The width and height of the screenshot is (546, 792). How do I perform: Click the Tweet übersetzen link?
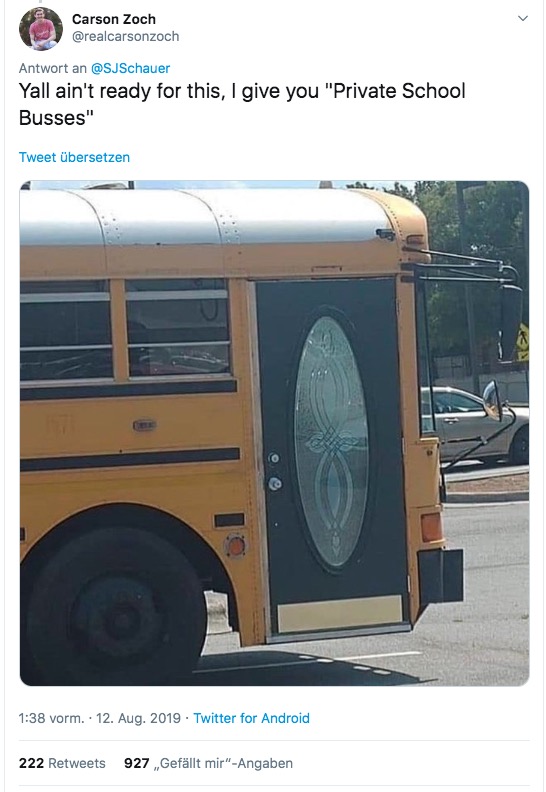coord(74,157)
